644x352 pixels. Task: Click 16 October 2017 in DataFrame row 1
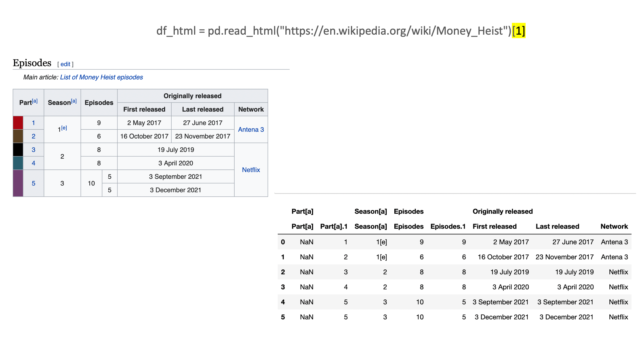pyautogui.click(x=503, y=257)
